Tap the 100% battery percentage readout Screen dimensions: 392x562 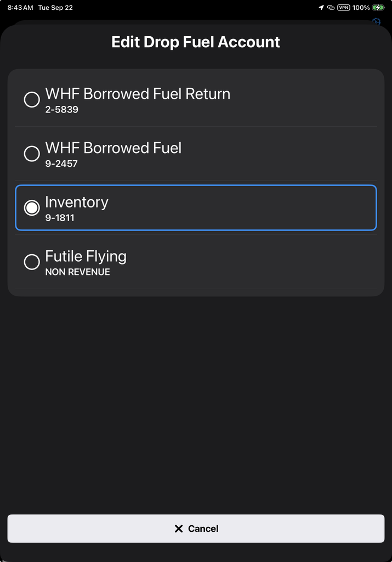[361, 8]
